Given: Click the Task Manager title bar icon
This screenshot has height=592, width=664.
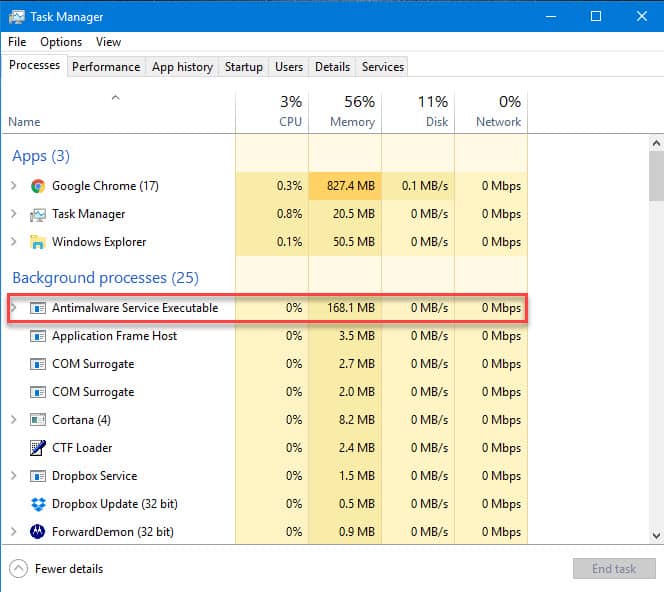Looking at the screenshot, I should pos(17,17).
